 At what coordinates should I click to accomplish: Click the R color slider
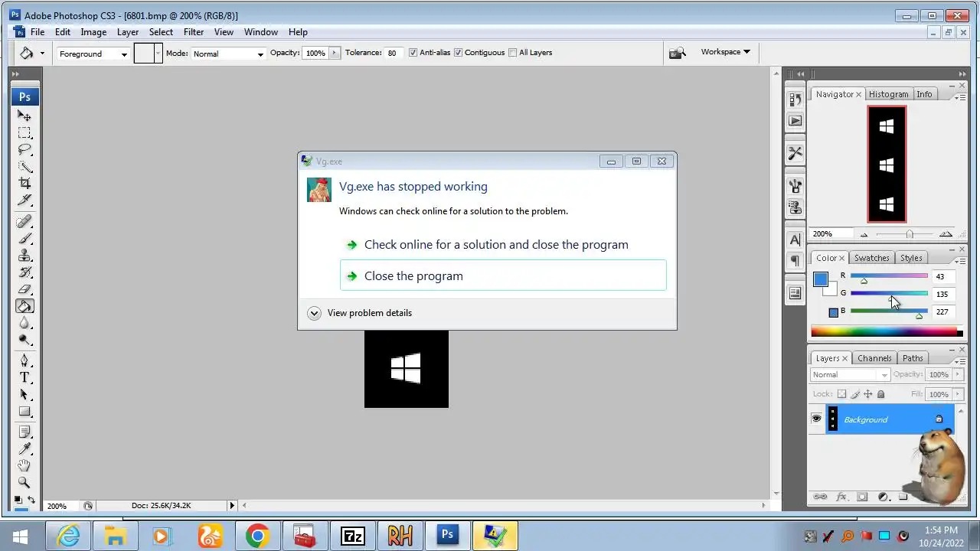click(889, 276)
